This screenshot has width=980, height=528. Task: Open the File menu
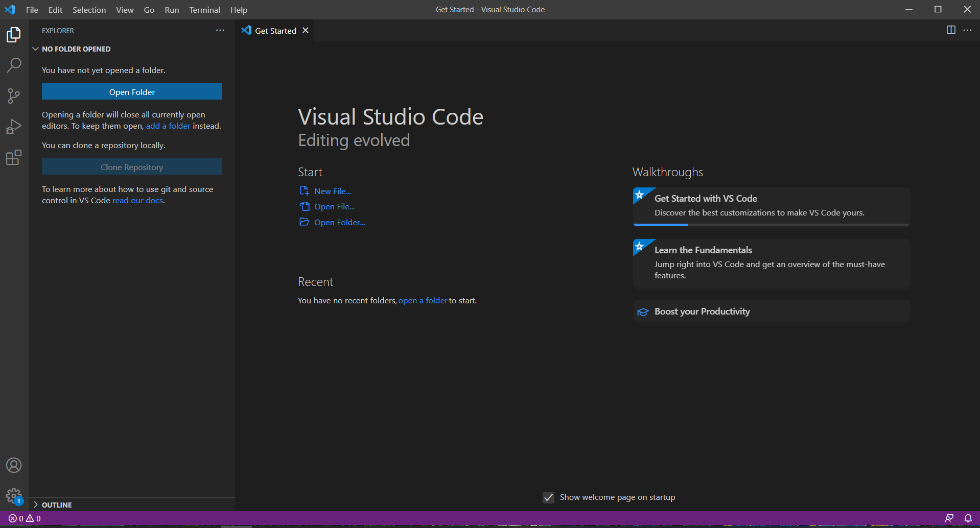pyautogui.click(x=32, y=10)
